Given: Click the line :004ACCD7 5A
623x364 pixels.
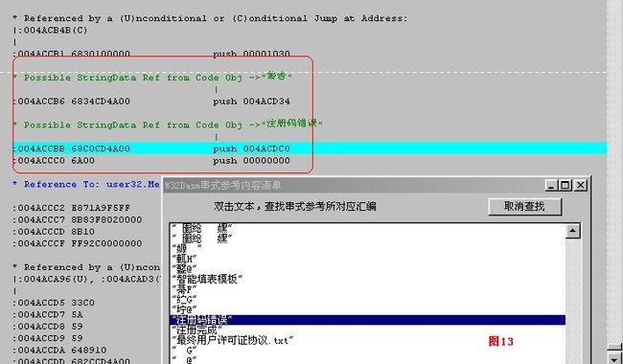Looking at the screenshot, I should pos(48,315).
